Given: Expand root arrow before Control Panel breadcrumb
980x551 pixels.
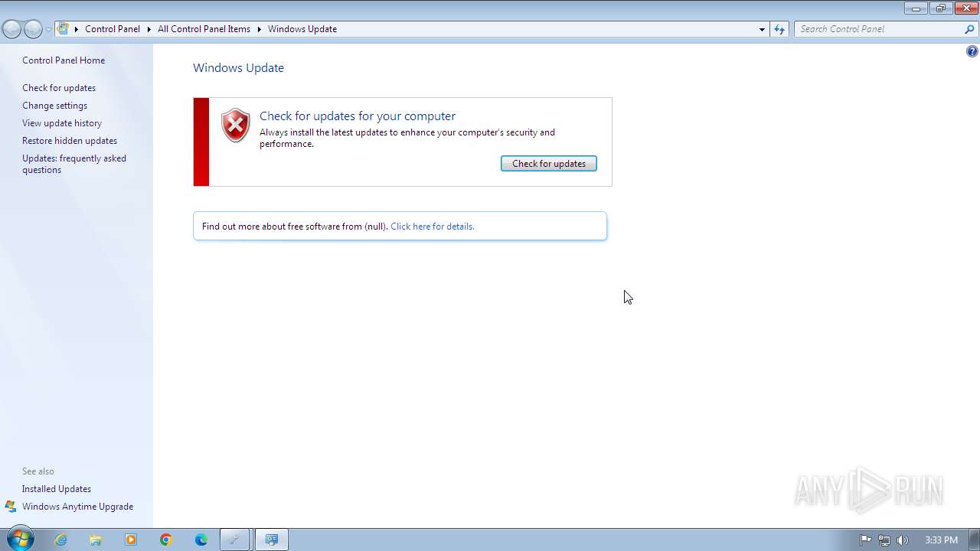Looking at the screenshot, I should pos(76,29).
